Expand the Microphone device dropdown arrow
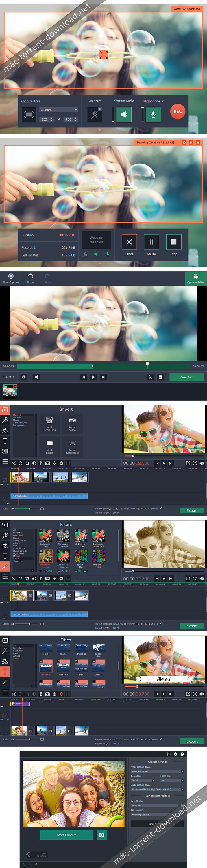The image size is (207, 868). 162,101
